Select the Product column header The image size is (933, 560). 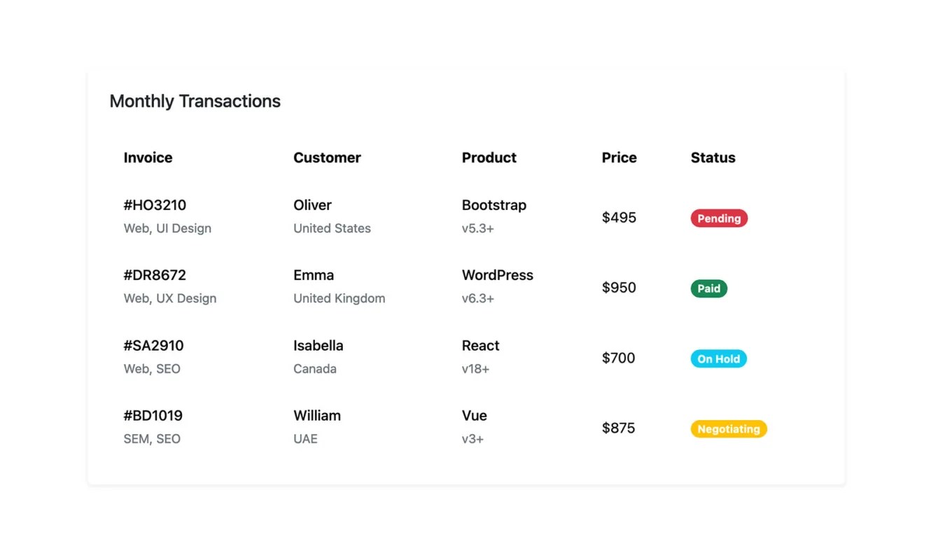pos(489,157)
